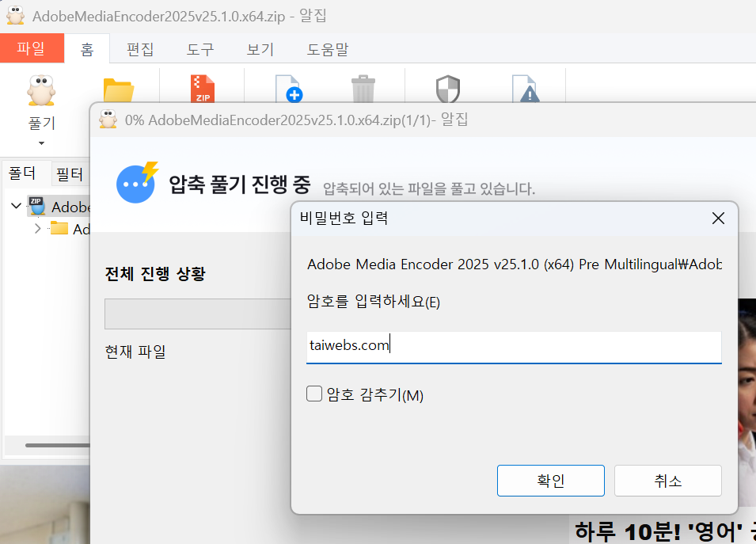Click the trash can delete icon

[x=363, y=89]
